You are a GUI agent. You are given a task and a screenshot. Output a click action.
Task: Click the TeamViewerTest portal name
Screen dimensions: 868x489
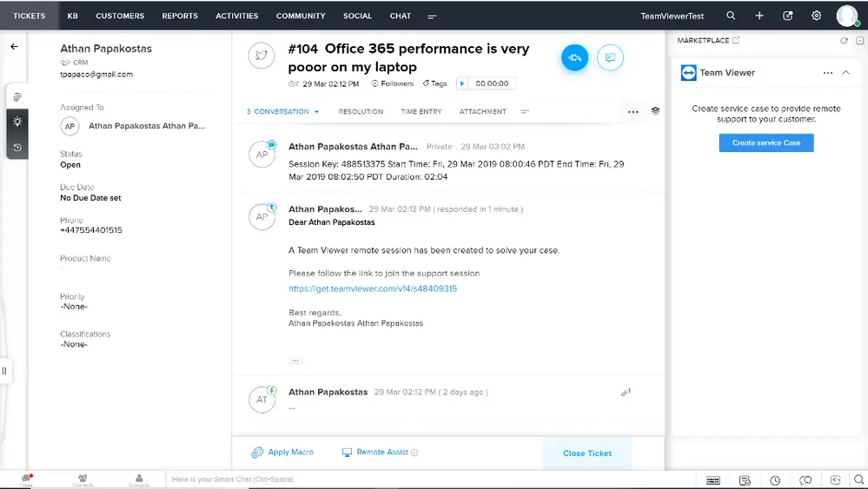click(672, 16)
